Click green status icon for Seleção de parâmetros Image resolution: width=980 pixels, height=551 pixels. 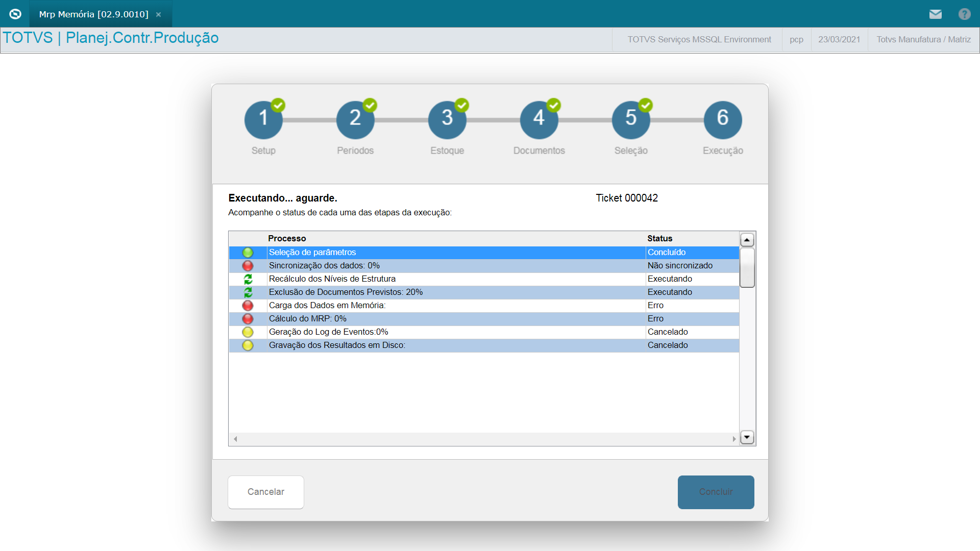248,253
